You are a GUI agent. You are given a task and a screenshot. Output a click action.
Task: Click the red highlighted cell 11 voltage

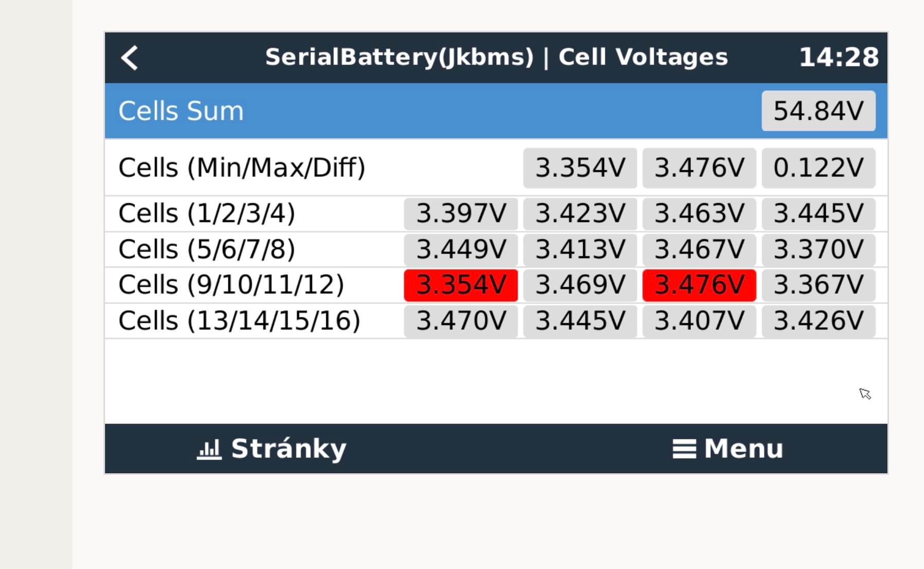[x=699, y=285]
